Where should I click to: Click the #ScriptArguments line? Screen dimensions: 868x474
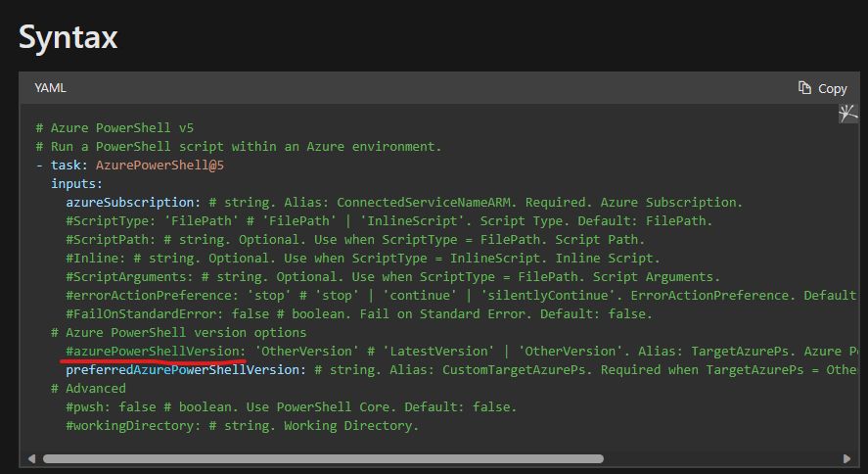393,277
